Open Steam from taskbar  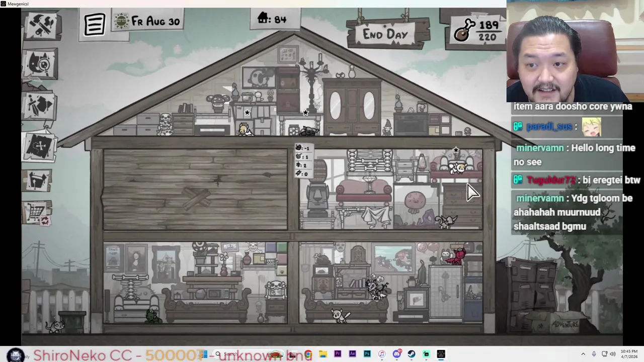pos(412,354)
